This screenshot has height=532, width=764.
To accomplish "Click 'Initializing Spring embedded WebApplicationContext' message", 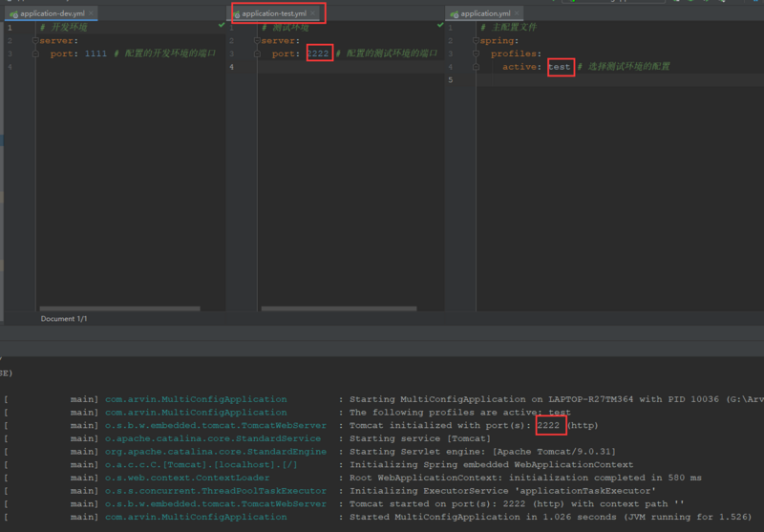I will (491, 465).
